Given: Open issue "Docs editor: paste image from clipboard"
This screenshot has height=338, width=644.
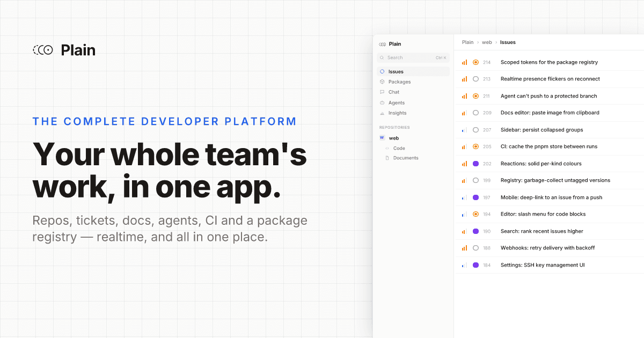Looking at the screenshot, I should click(x=549, y=113).
